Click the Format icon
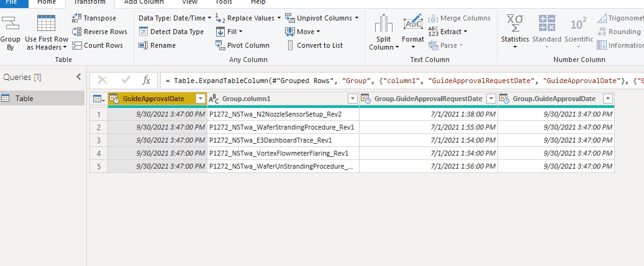The image size is (644, 266). (413, 23)
